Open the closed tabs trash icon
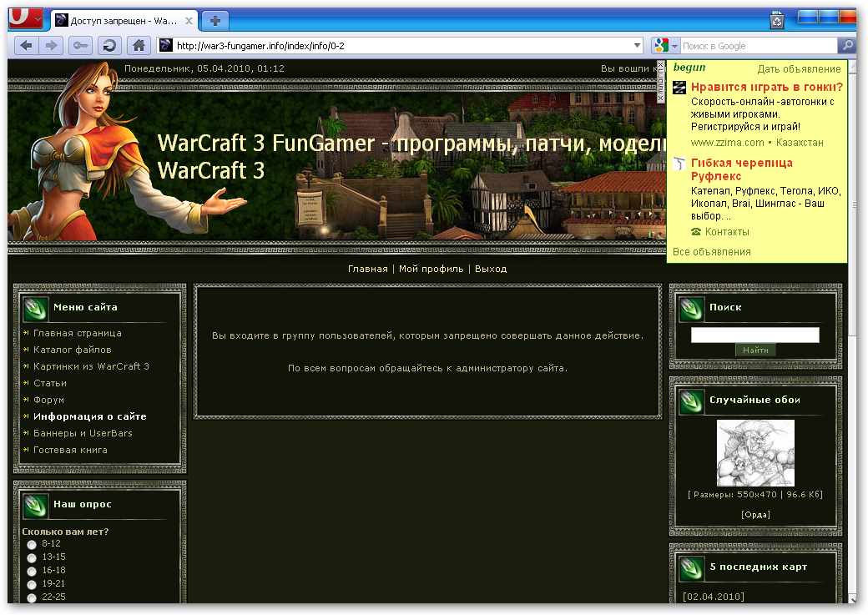868x615 pixels. tap(776, 20)
